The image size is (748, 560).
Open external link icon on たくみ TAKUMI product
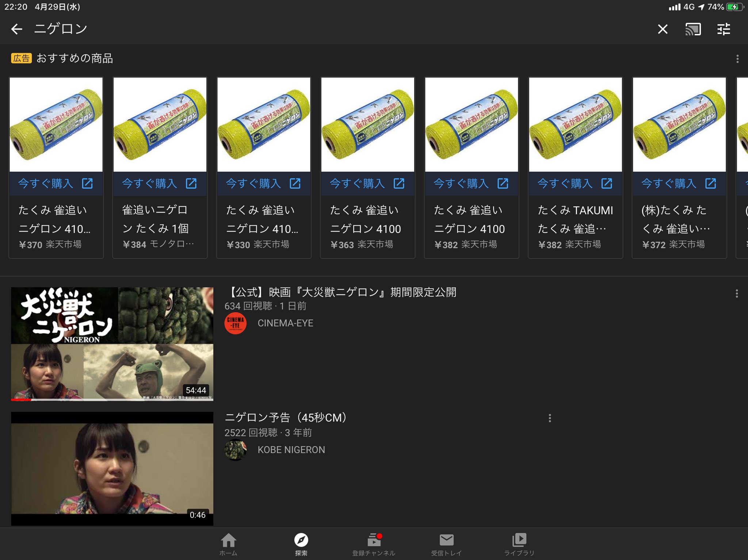click(x=607, y=183)
